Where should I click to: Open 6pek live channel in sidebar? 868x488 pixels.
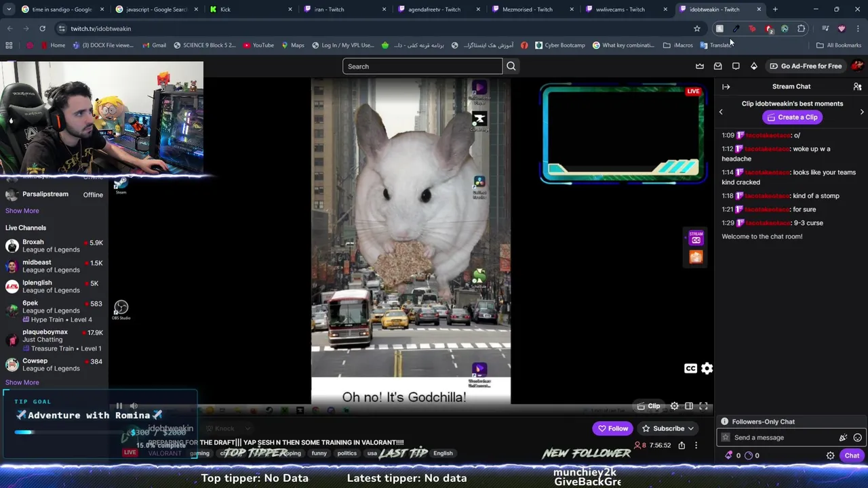pyautogui.click(x=54, y=311)
